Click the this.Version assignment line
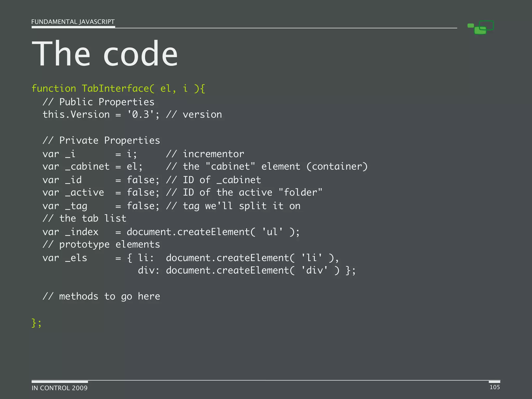 [101, 115]
